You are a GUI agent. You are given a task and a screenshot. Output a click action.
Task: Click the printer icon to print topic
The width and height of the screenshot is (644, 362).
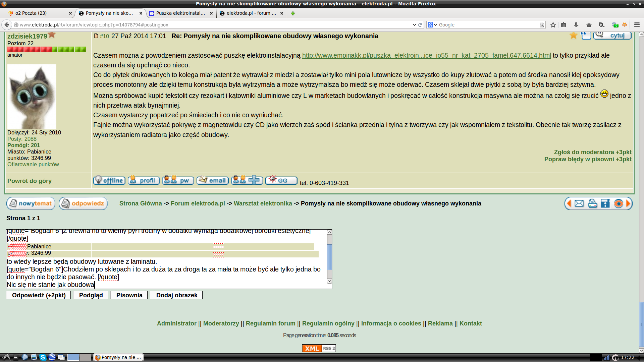tap(593, 203)
